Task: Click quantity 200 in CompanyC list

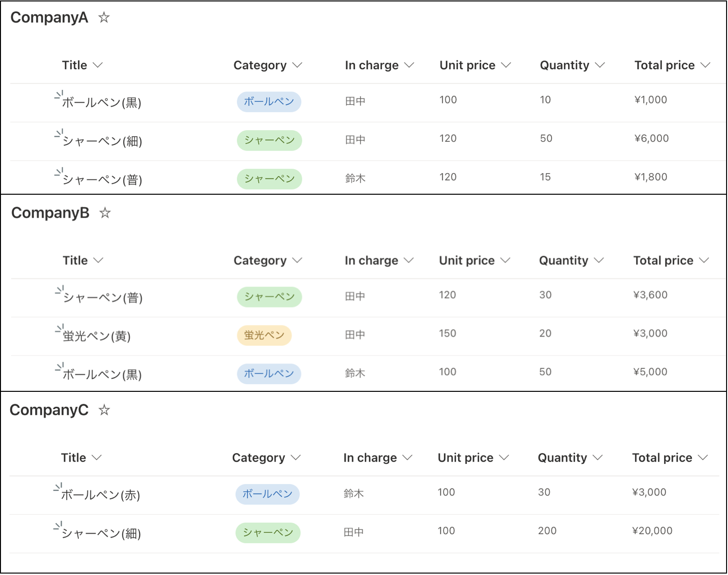Action: tap(547, 531)
